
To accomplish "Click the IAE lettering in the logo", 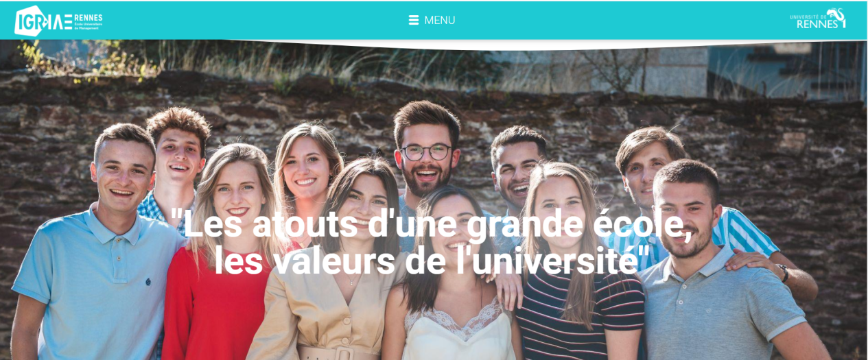I will pos(60,22).
